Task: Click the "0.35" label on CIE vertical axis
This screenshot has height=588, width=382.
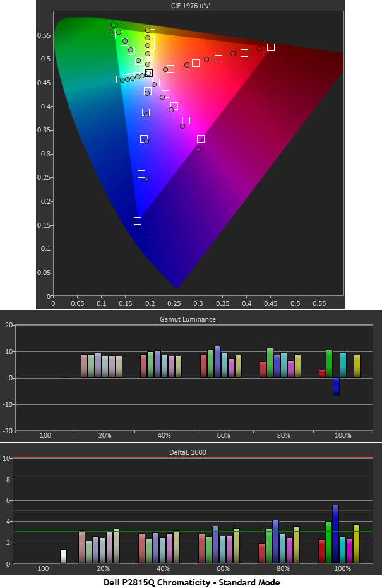Action: pos(44,130)
